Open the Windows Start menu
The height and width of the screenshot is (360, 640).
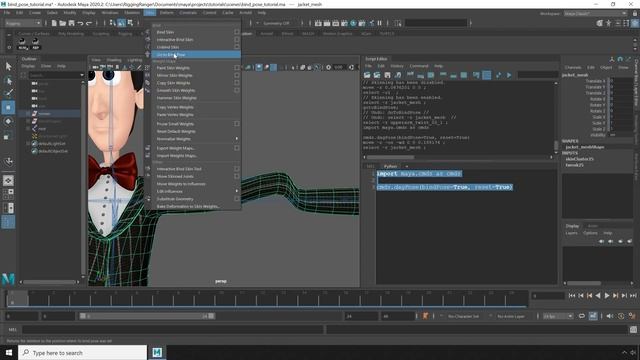click(9, 352)
